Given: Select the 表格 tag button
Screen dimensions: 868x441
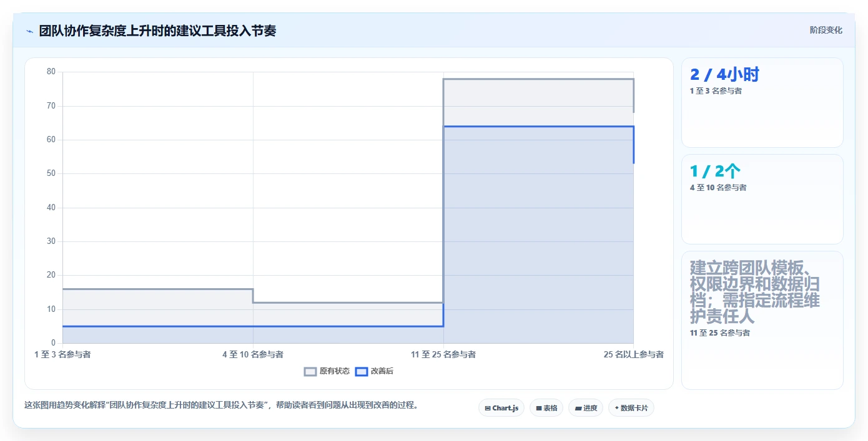Looking at the screenshot, I should [546, 408].
